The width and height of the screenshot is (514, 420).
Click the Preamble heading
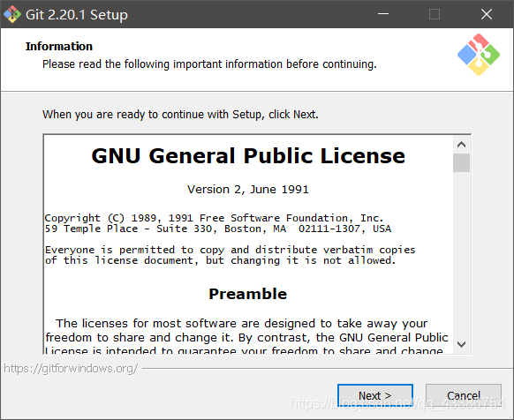point(248,294)
